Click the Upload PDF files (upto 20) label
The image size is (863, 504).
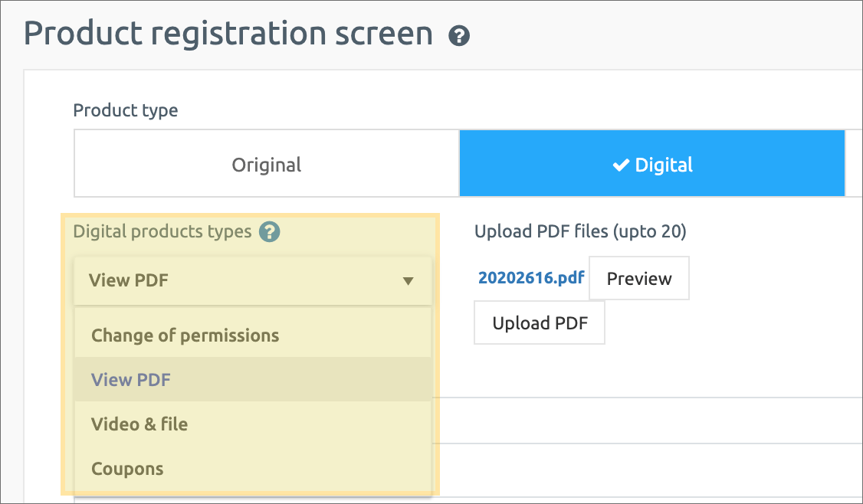tap(580, 231)
